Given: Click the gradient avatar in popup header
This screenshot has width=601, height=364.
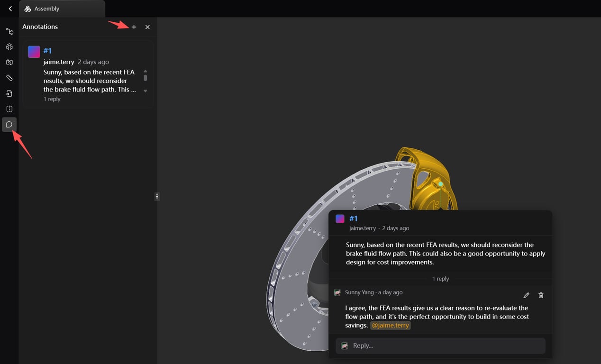Looking at the screenshot, I should coord(340,218).
